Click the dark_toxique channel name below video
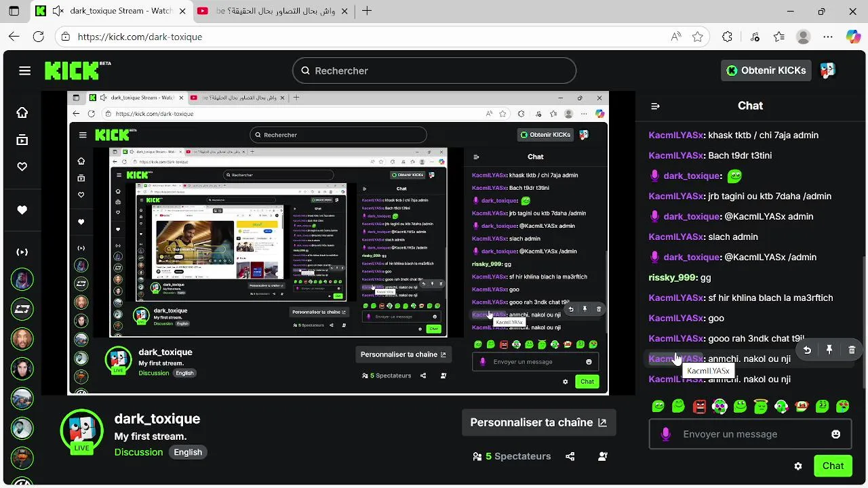 click(157, 419)
